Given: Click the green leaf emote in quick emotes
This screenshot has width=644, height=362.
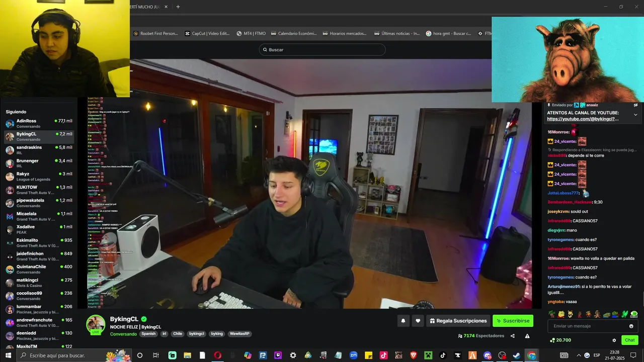Looking at the screenshot, I should pyautogui.click(x=625, y=314).
